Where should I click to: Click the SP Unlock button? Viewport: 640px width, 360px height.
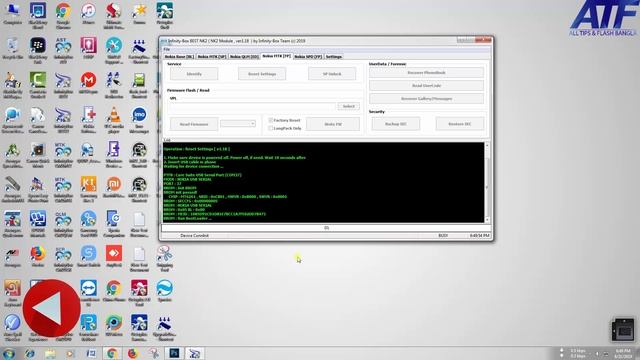[332, 74]
